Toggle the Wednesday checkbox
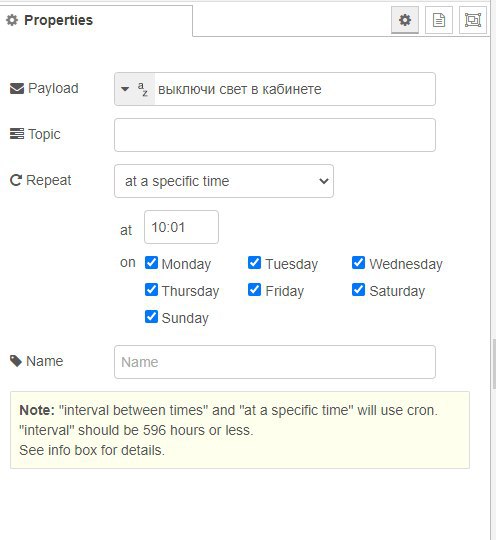The image size is (496, 540). 358,263
